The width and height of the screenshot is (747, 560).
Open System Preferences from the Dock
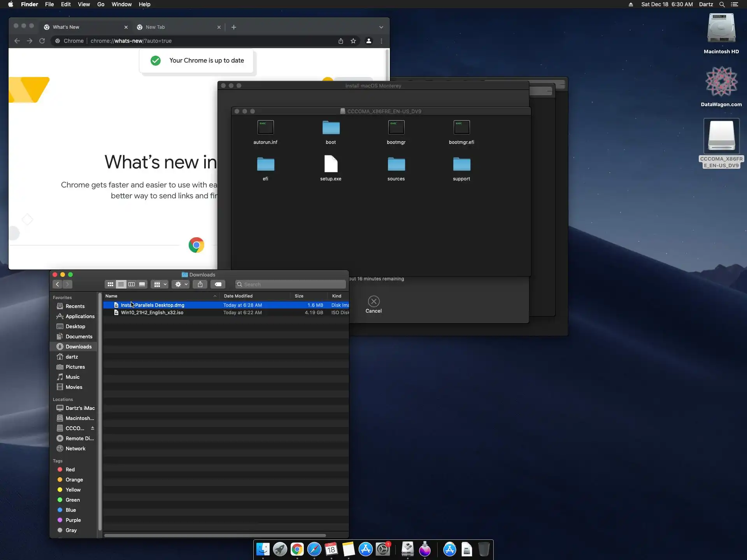[x=383, y=549]
